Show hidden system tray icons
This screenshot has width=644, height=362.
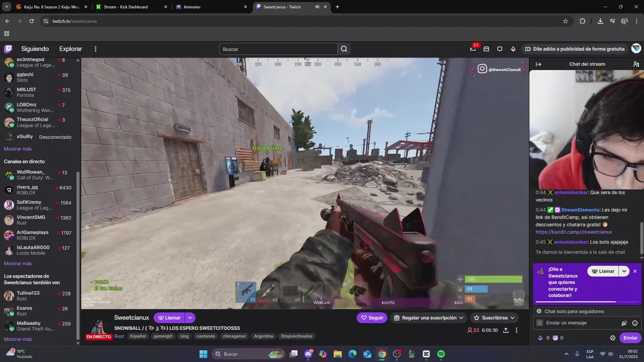[x=566, y=354]
